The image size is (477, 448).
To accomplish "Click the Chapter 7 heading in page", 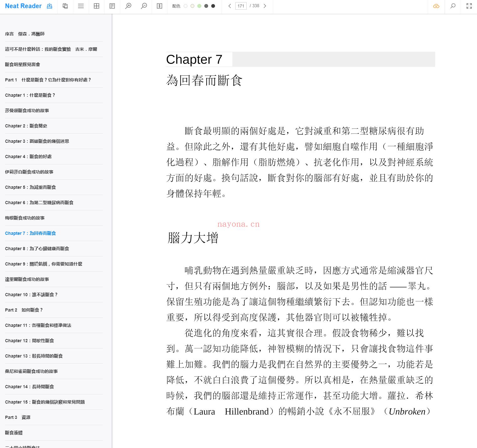I will (x=194, y=59).
